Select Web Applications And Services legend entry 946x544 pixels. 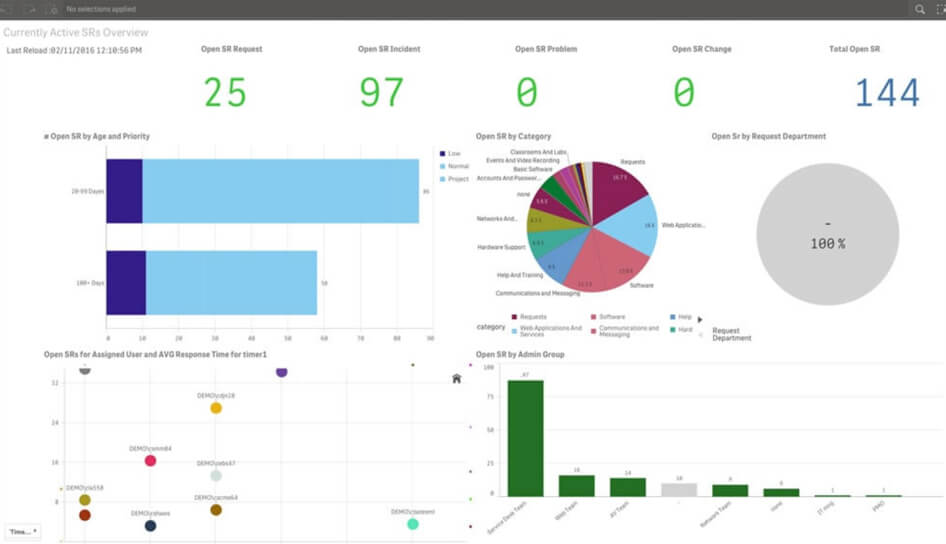[547, 331]
